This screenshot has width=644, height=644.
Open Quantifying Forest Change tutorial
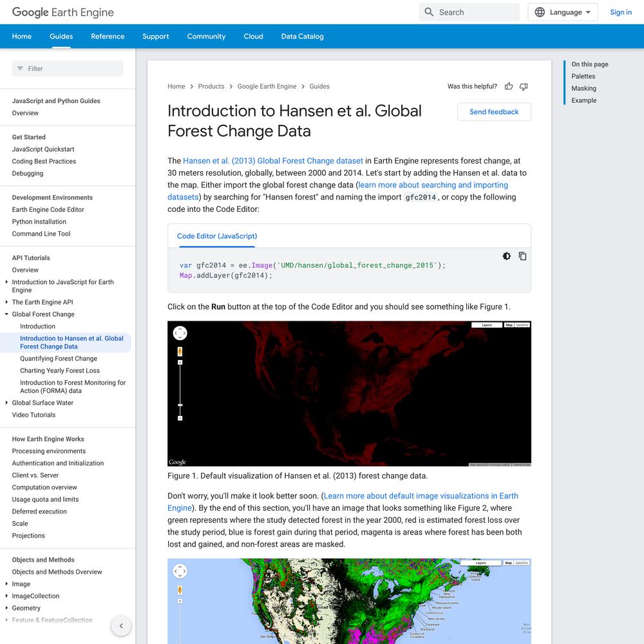59,359
